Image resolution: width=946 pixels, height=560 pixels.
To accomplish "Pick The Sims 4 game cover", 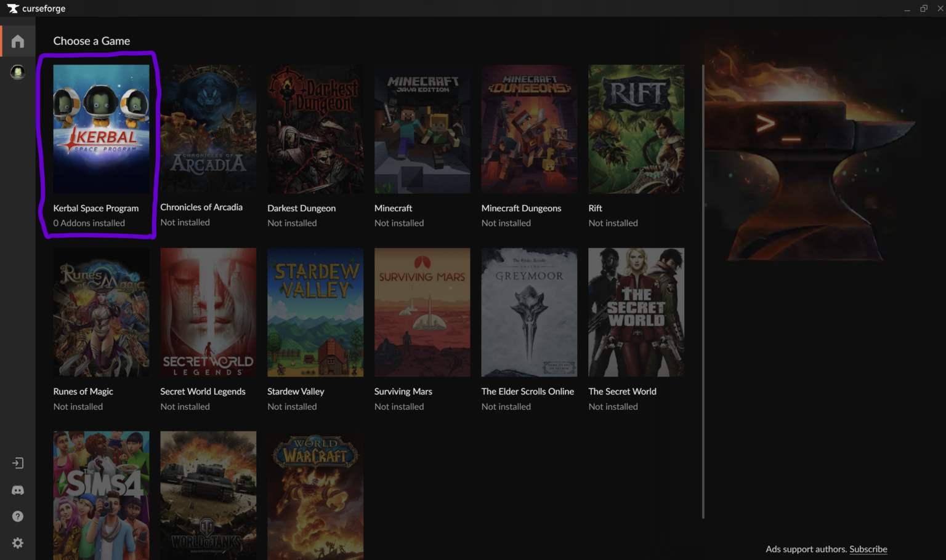I will tap(101, 495).
